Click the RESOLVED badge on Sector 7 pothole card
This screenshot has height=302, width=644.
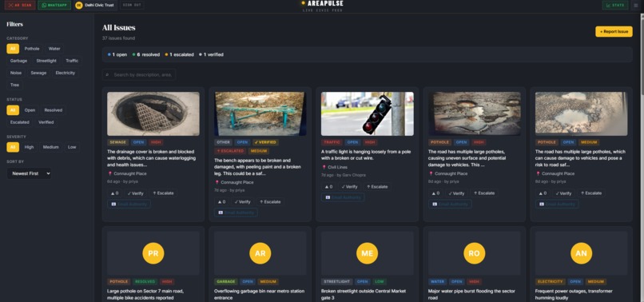tap(145, 282)
